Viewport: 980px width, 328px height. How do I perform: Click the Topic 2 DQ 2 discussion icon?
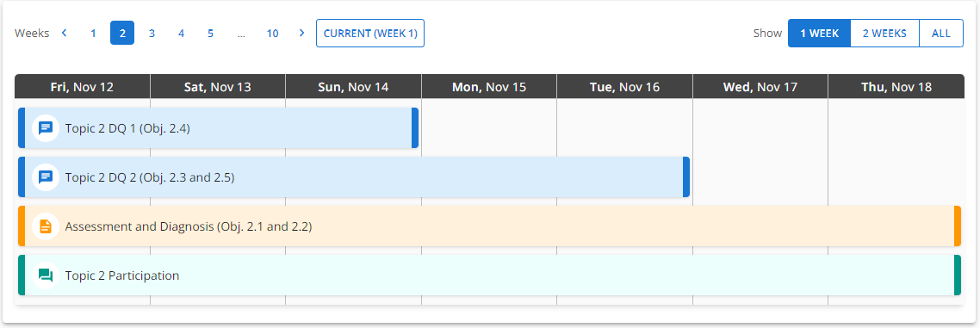[46, 176]
